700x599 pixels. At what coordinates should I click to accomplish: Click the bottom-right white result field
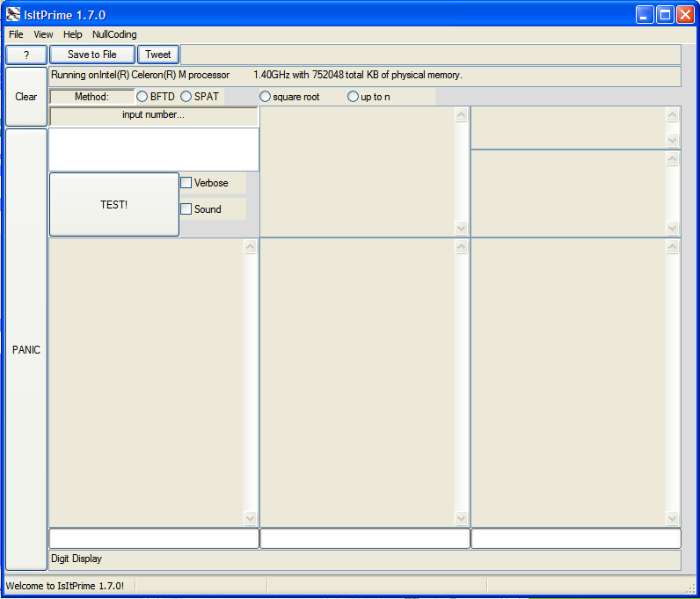(576, 538)
